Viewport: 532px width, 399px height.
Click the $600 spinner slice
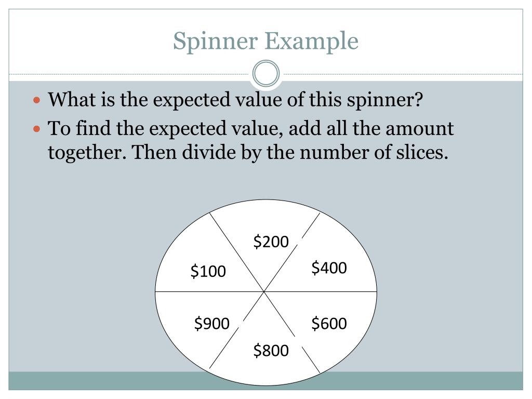pos(329,323)
